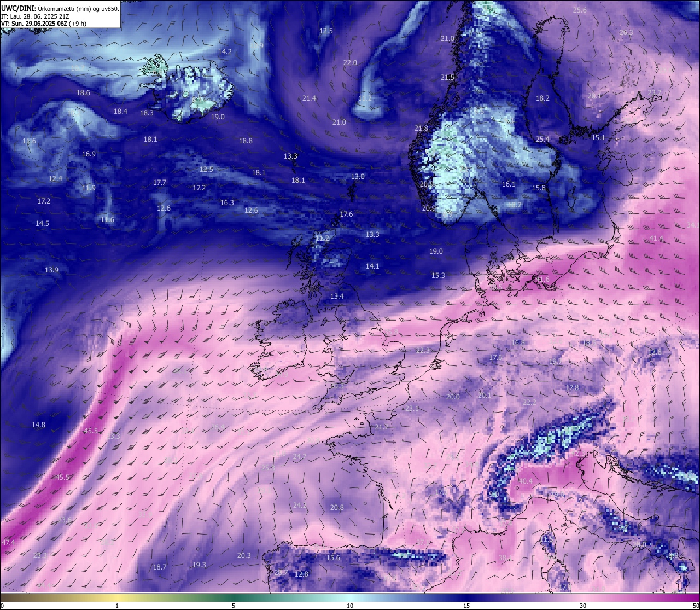
Task: Click the 18.8 value label
Action: click(246, 141)
